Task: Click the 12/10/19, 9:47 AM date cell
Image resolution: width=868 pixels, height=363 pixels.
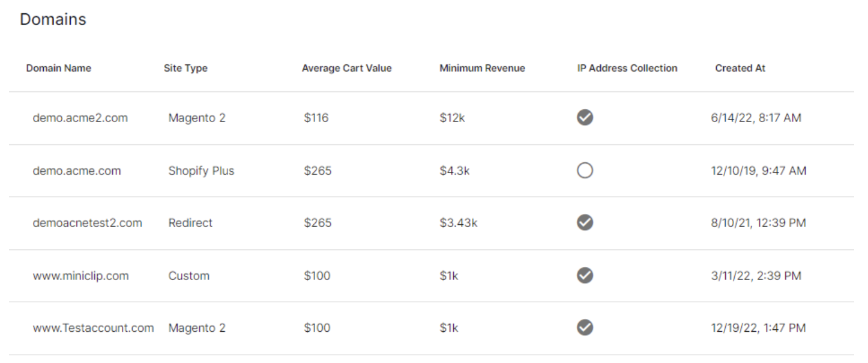Action: pos(758,171)
